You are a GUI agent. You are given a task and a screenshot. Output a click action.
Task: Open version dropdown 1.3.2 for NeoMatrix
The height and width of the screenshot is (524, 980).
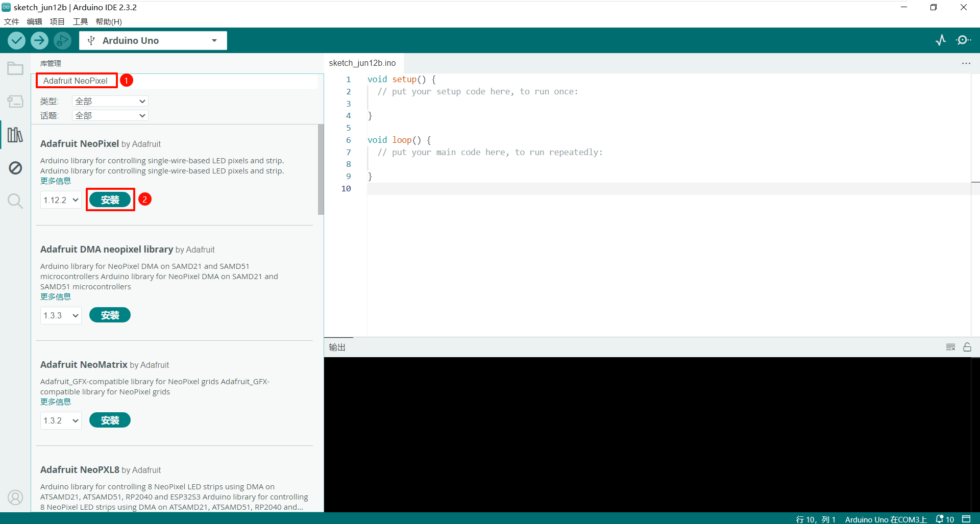[x=61, y=420]
